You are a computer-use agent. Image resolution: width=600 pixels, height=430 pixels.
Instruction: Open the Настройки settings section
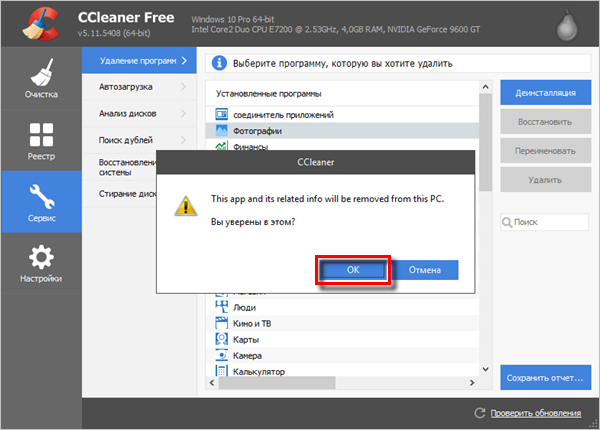pyautogui.click(x=41, y=263)
